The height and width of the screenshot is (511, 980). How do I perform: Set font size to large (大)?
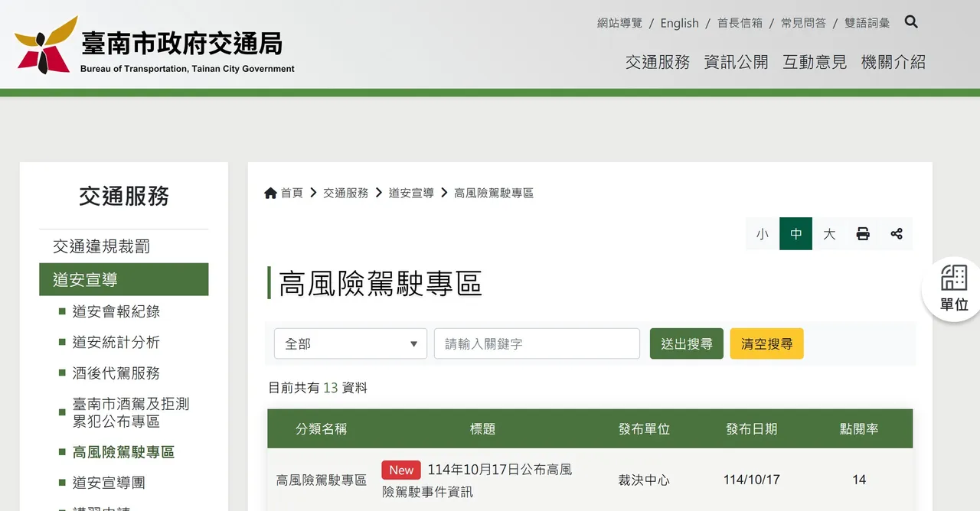coord(829,234)
